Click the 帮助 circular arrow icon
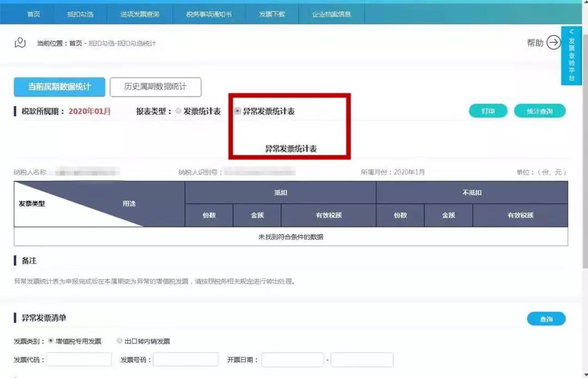 click(x=554, y=42)
